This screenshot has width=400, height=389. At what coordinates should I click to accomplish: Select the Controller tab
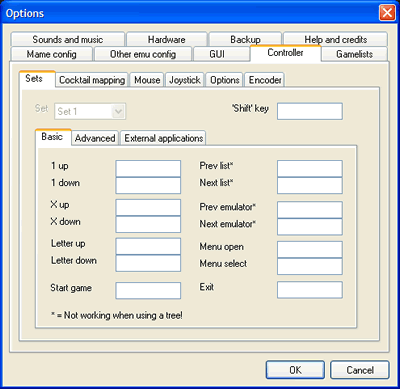(x=285, y=53)
